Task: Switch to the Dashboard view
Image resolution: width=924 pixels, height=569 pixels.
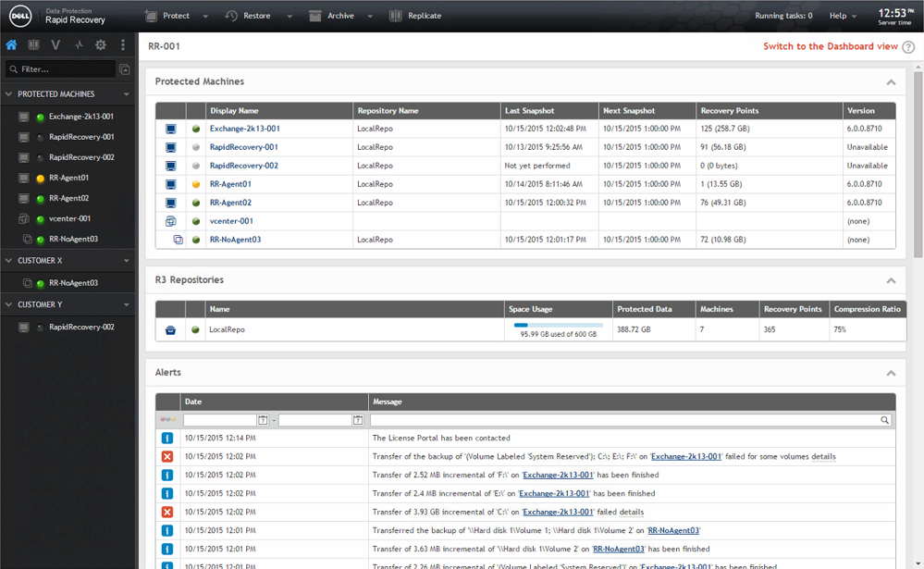Action: (x=831, y=46)
